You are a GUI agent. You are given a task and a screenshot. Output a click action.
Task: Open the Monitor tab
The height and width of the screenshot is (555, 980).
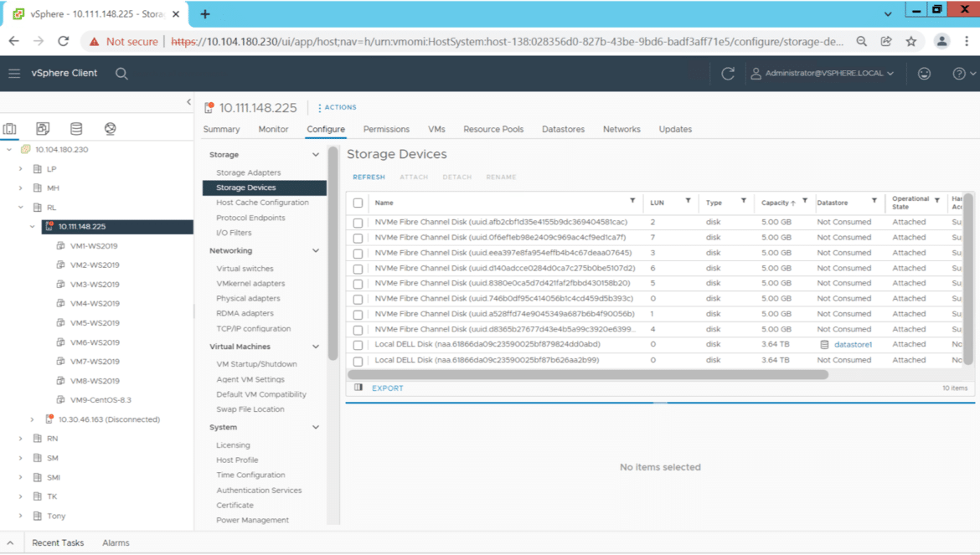pos(273,129)
